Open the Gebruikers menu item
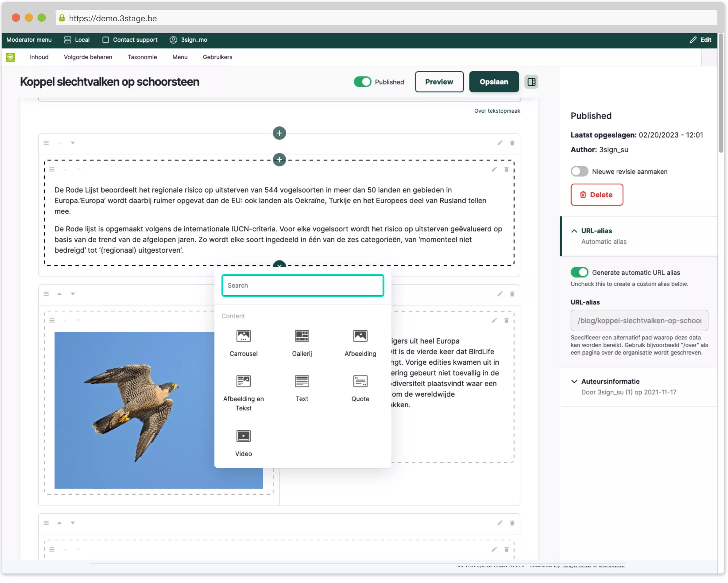 pos(217,57)
